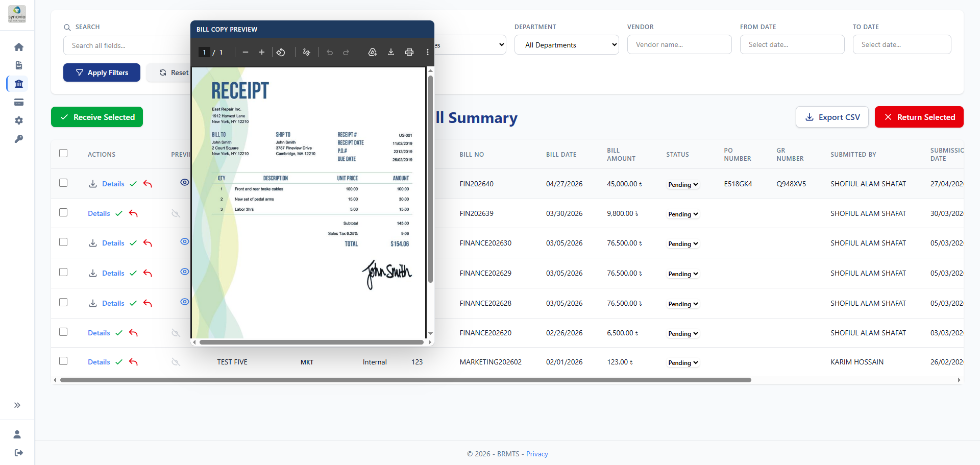The width and height of the screenshot is (980, 465).
Task: Open the home page in sidebar
Action: [x=19, y=47]
